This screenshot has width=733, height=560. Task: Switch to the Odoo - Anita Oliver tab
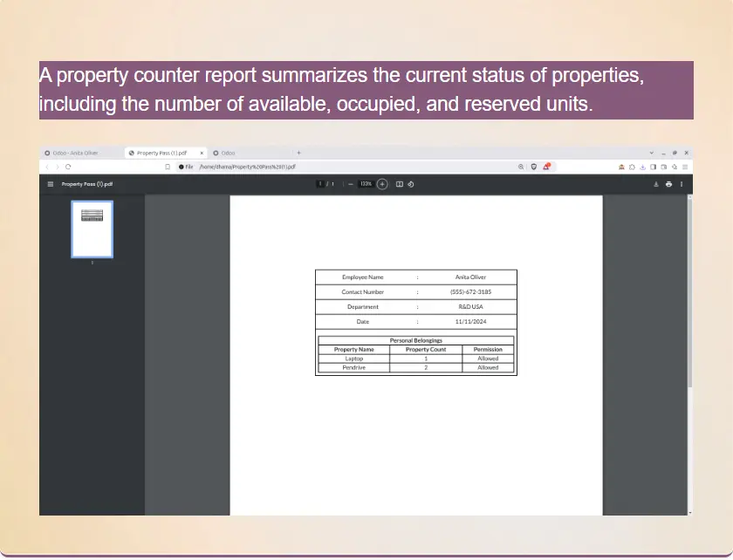click(76, 153)
